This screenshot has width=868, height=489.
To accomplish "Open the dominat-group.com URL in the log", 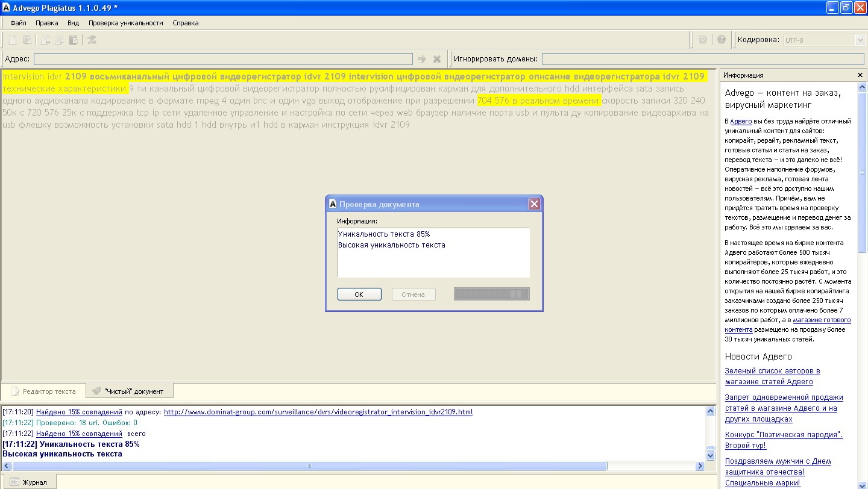I will [x=318, y=412].
